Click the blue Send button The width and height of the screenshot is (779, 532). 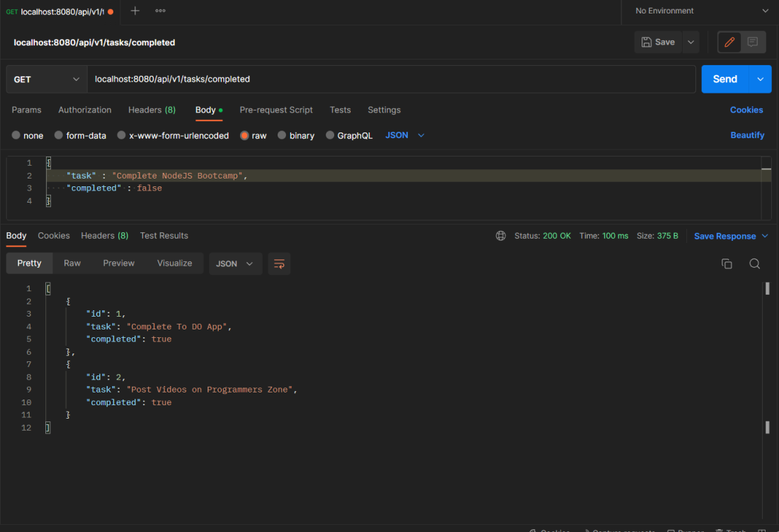(724, 79)
